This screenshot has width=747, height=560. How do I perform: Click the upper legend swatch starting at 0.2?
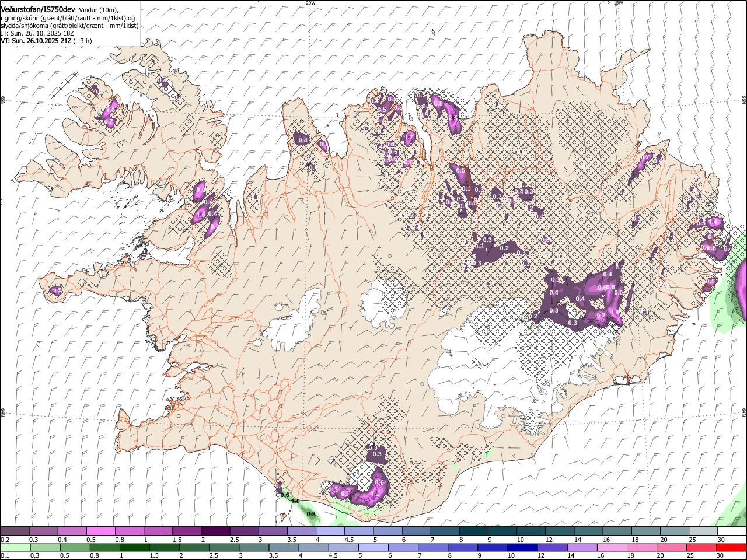point(15,531)
